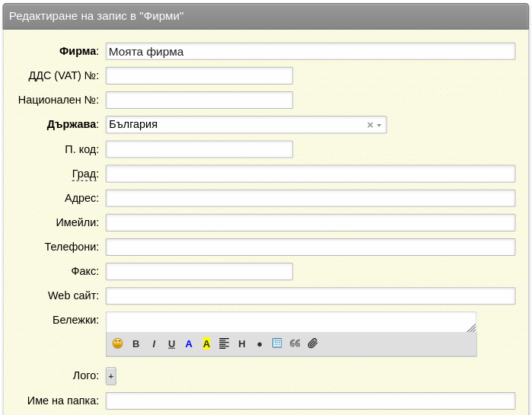Apply italic formatting in notes toolbar
The image size is (532, 415).
pos(154,343)
